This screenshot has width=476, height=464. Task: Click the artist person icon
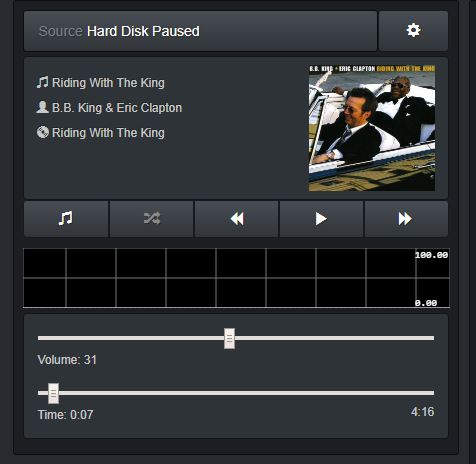(42, 107)
